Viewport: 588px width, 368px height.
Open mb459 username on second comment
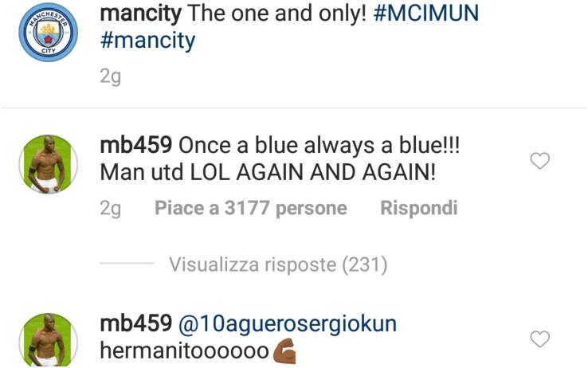[x=135, y=323]
